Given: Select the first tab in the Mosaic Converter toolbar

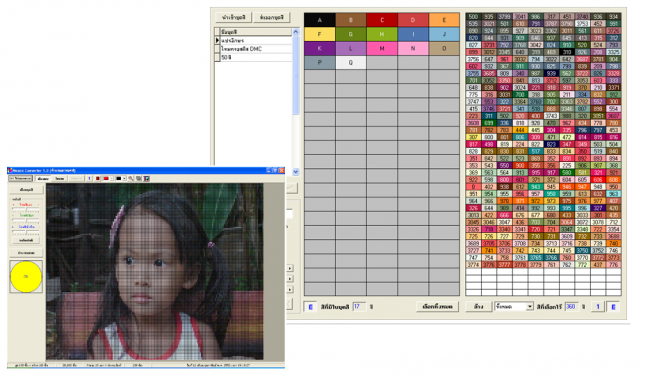Looking at the screenshot, I should 43,178.
